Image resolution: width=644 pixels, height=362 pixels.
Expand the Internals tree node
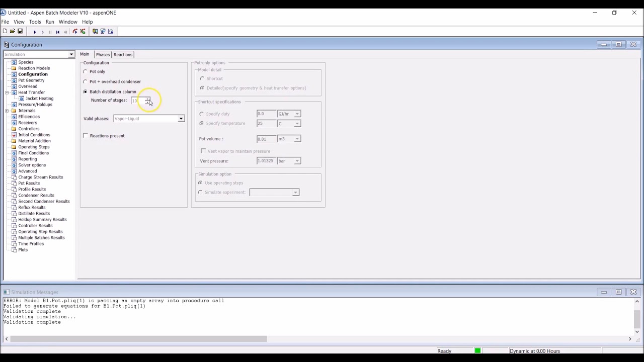pos(7,111)
